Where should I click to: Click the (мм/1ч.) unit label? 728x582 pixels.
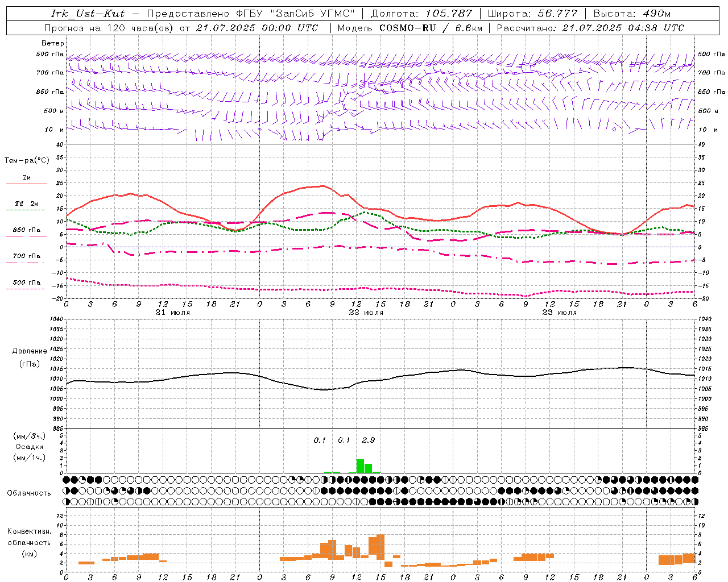[x=29, y=458]
